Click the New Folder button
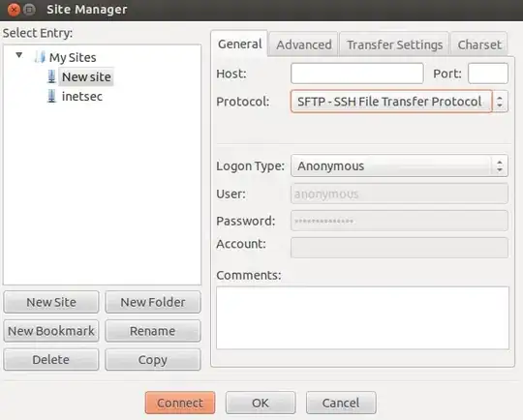The height and width of the screenshot is (420, 523). (x=153, y=302)
